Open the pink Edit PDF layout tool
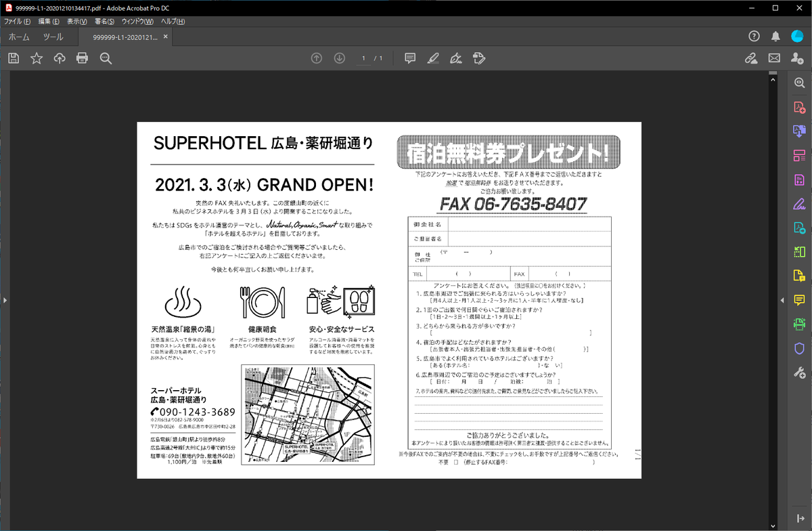 799,156
